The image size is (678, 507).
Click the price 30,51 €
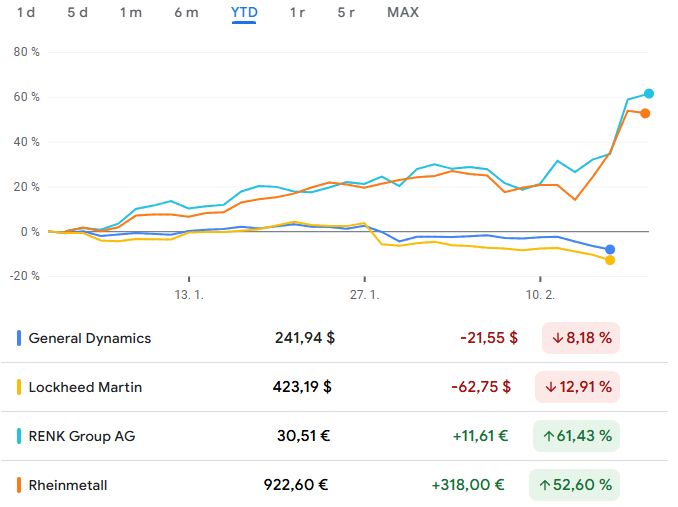tap(304, 435)
